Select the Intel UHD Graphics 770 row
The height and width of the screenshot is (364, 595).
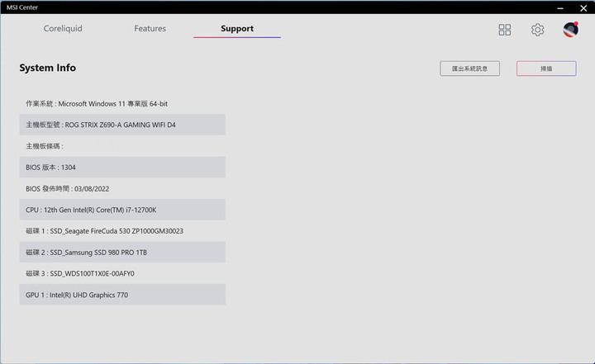[x=122, y=295]
